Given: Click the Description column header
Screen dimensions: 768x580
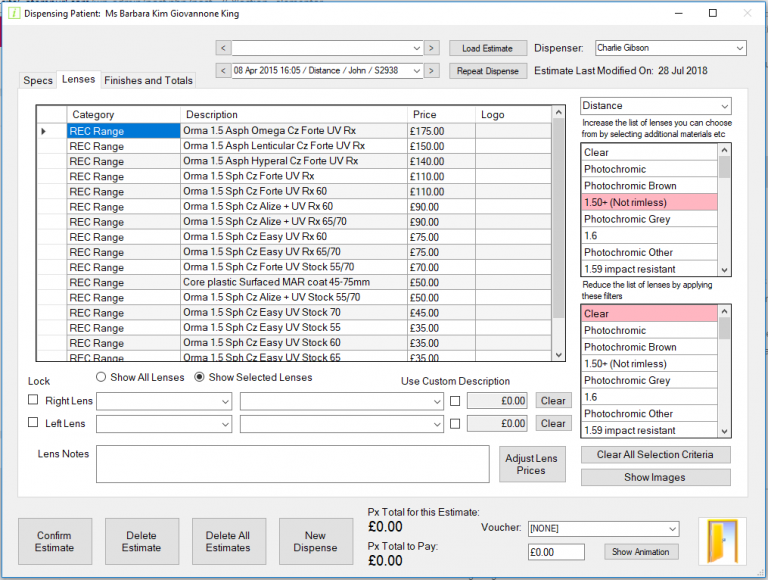Looking at the screenshot, I should (294, 115).
